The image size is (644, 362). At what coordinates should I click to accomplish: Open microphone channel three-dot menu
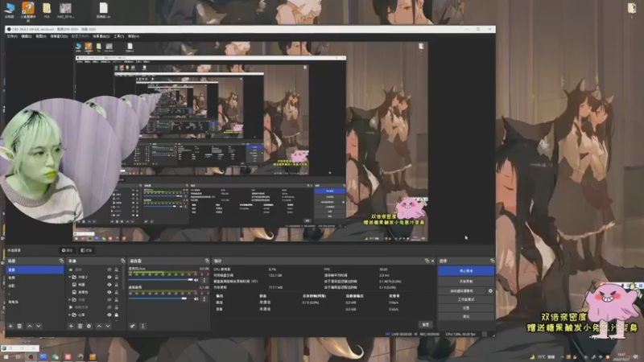click(x=204, y=280)
